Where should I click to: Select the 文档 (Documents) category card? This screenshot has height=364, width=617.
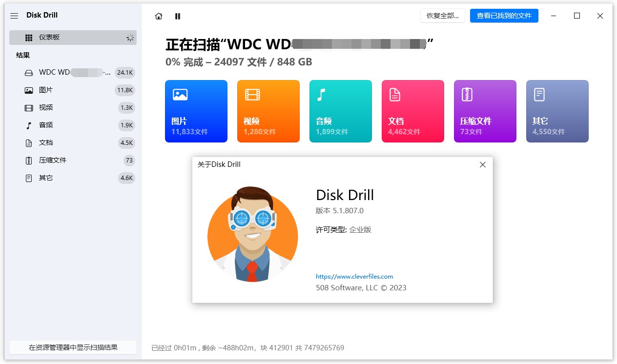[412, 111]
